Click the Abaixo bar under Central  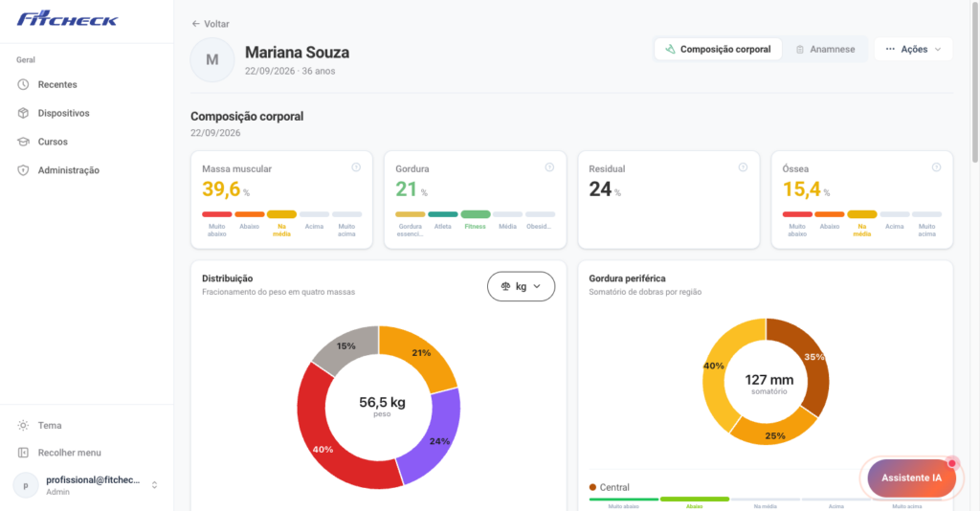tap(695, 500)
